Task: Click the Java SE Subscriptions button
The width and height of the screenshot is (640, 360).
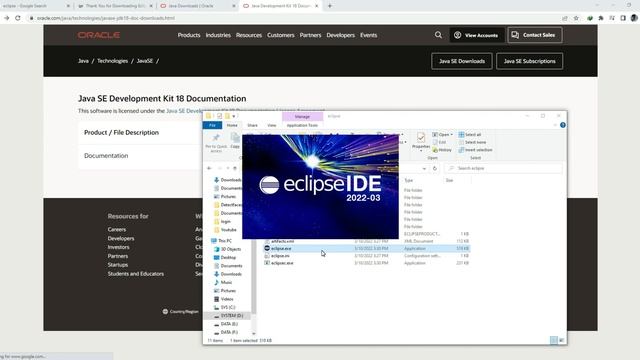Action: (x=529, y=61)
